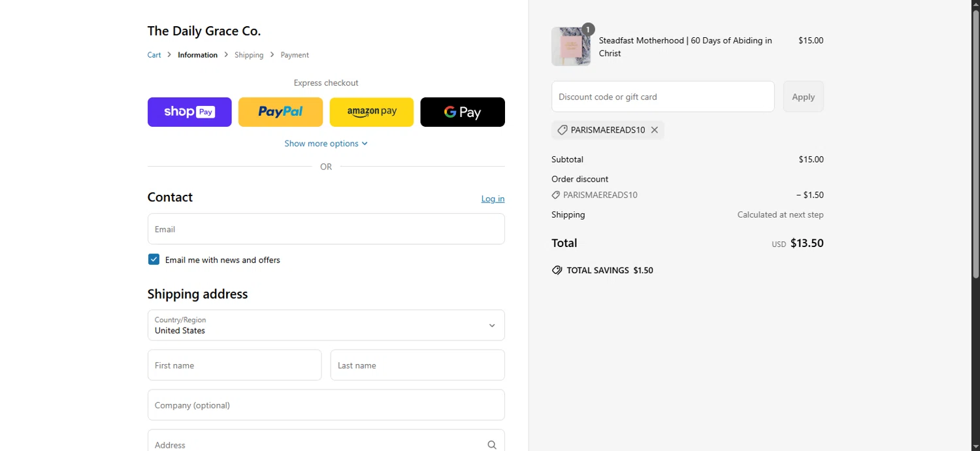
Task: Remove the PARISMAEREADS10 discount code
Action: pyautogui.click(x=655, y=130)
